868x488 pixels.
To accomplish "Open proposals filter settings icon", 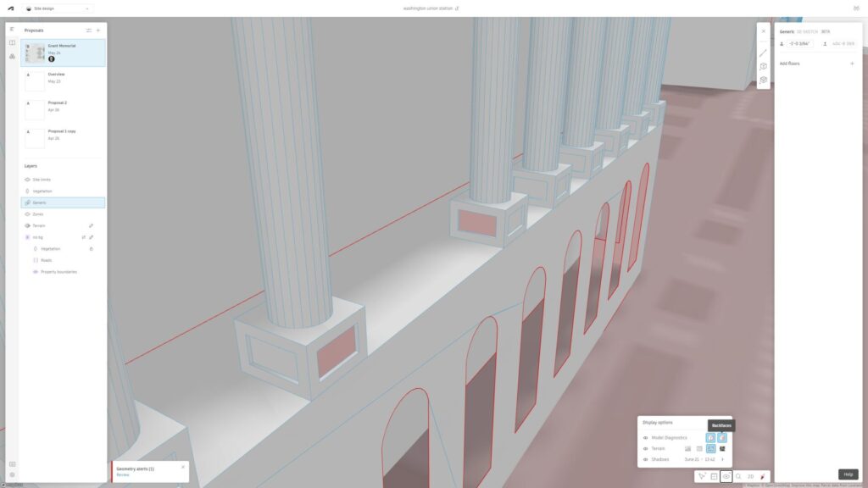I will tap(88, 30).
